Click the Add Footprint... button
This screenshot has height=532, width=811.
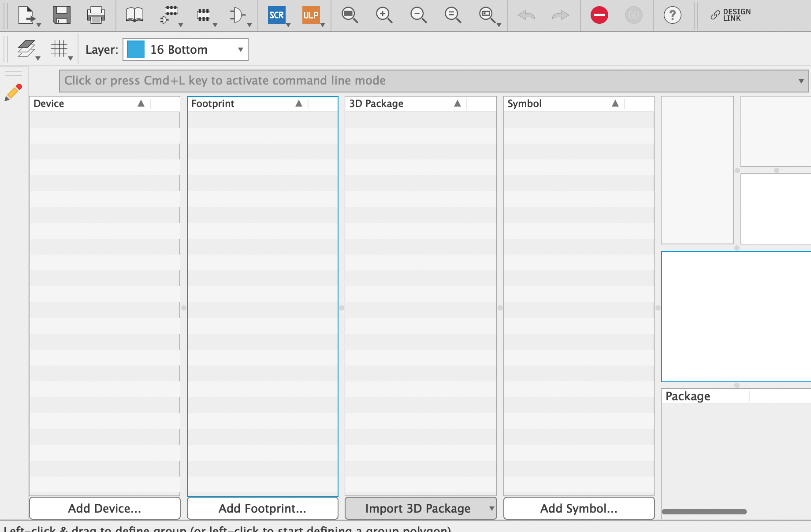coord(263,508)
